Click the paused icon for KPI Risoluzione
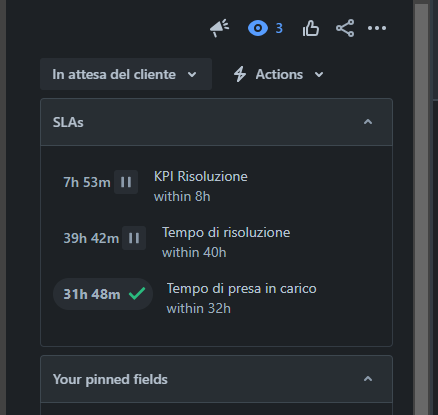This screenshot has width=438, height=415. tap(126, 182)
